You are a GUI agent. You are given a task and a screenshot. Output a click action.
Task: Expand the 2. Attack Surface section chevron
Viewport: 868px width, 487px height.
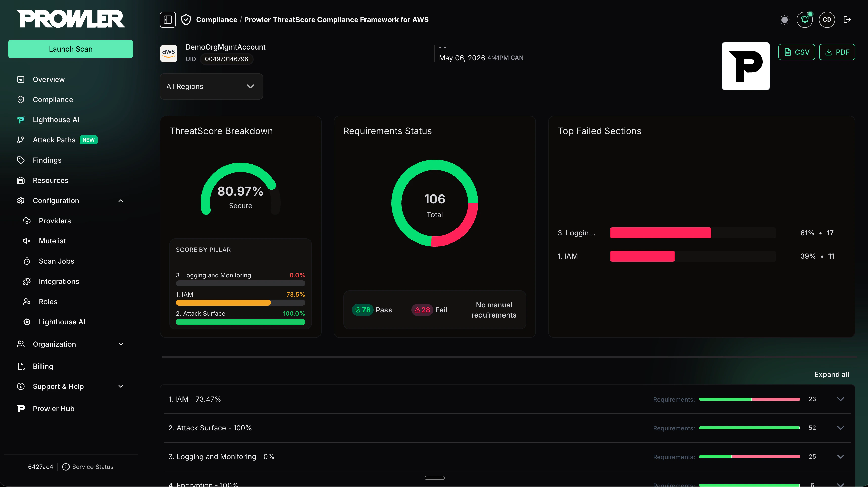(x=840, y=428)
